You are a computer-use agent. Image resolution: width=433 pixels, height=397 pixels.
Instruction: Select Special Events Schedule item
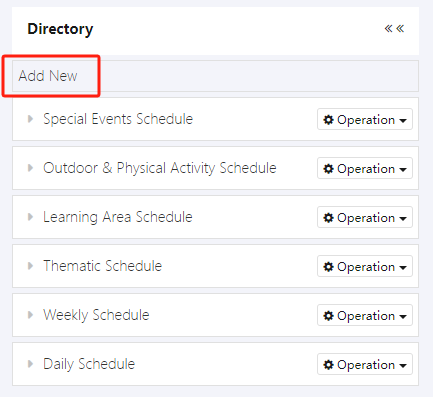(118, 119)
